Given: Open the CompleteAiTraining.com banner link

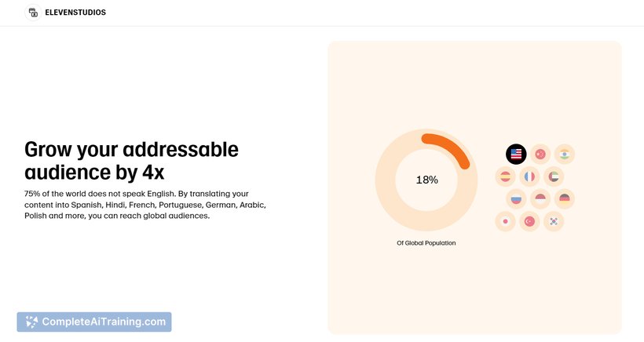Looking at the screenshot, I should coord(94,322).
